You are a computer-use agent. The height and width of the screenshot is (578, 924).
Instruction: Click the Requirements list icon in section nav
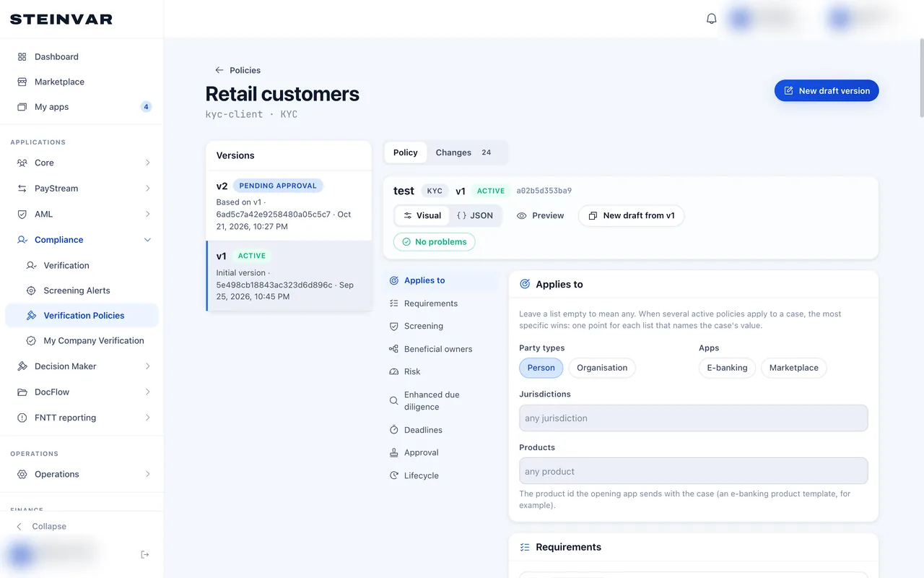click(x=393, y=303)
